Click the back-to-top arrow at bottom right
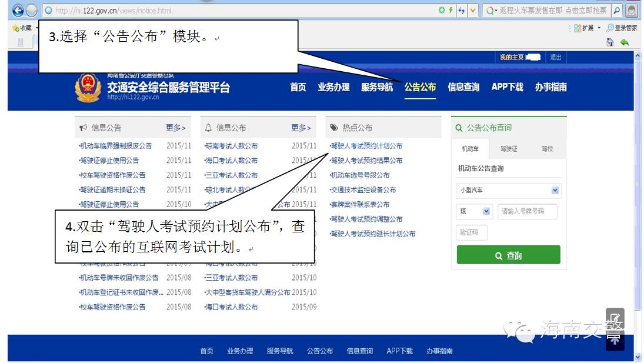644x363 pixels. click(615, 340)
